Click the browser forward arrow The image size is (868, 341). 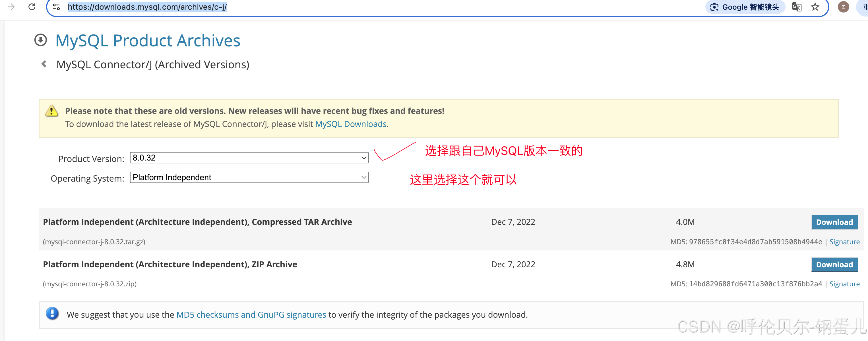click(x=11, y=7)
